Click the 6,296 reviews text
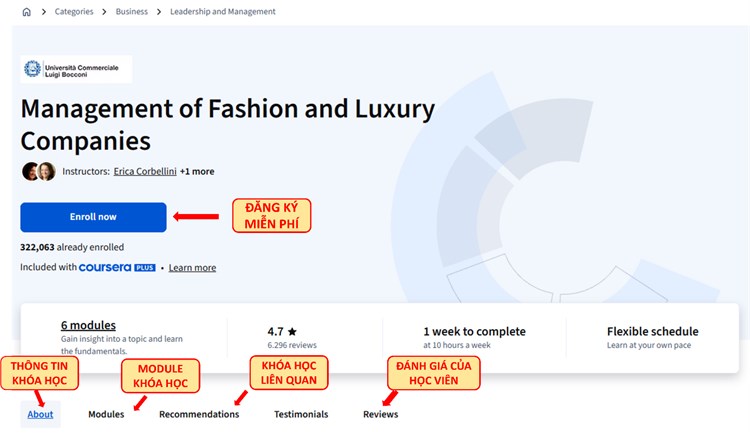 pos(292,345)
